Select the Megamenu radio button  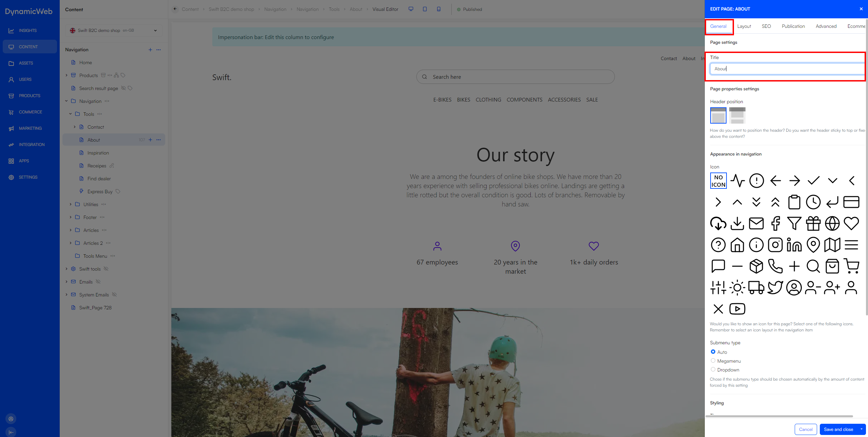click(x=713, y=361)
